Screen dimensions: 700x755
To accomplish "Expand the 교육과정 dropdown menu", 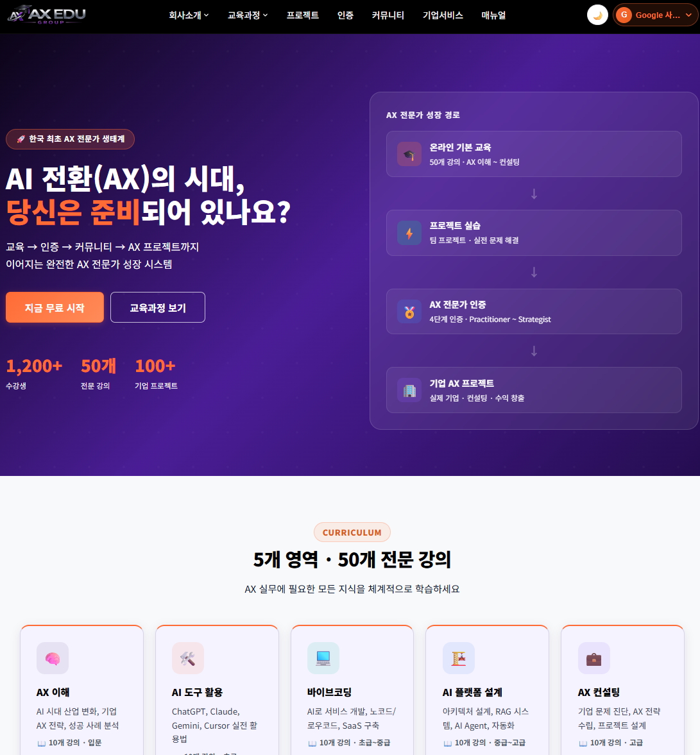I will (x=248, y=15).
